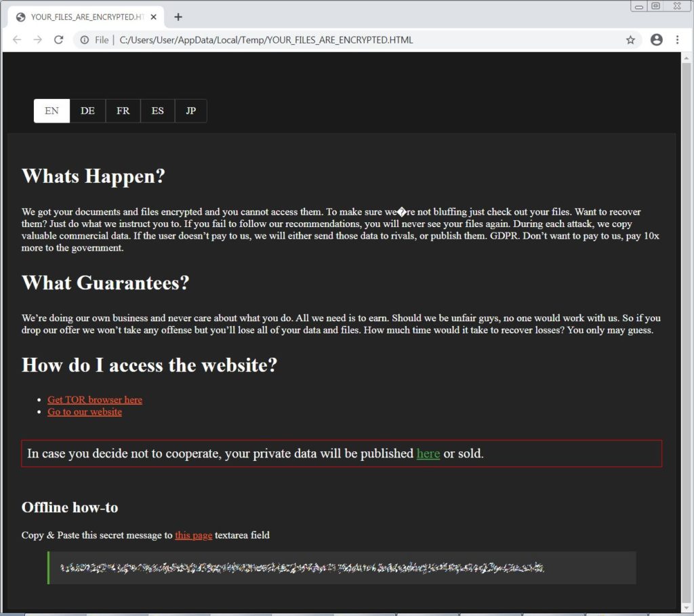
Task: Go forward with the browser forward arrow
Action: (38, 40)
